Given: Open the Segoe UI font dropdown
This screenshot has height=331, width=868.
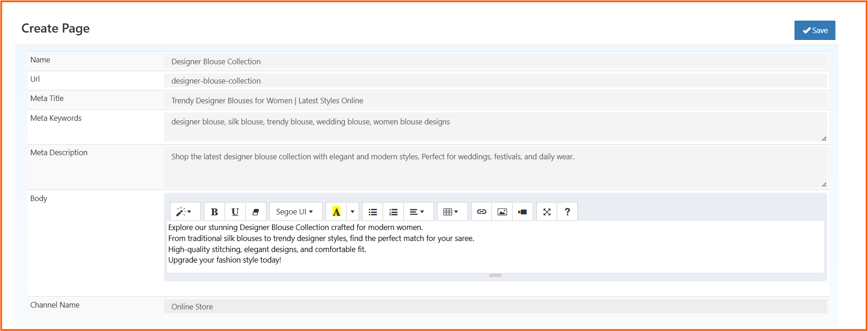Looking at the screenshot, I should [295, 212].
